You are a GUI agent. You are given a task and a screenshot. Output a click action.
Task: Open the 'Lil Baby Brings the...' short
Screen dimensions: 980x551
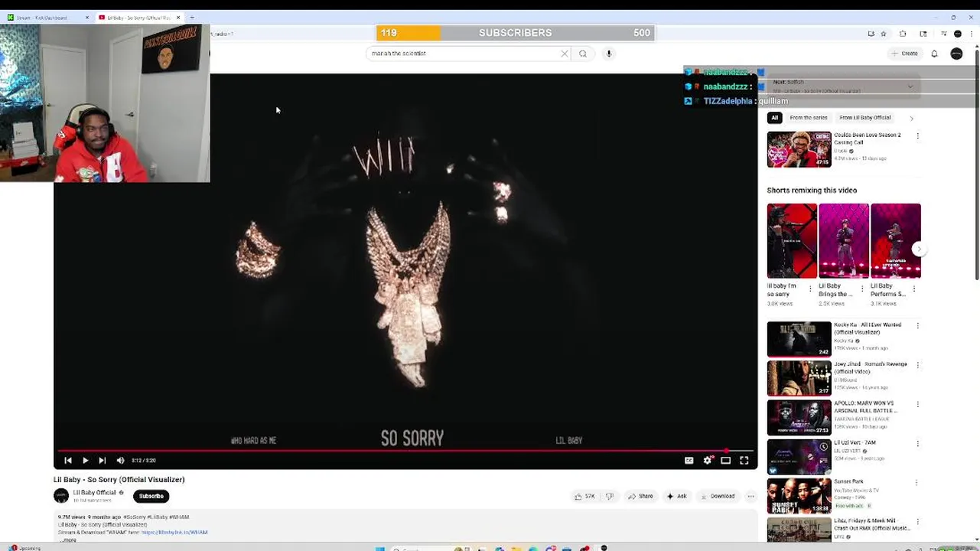[844, 241]
